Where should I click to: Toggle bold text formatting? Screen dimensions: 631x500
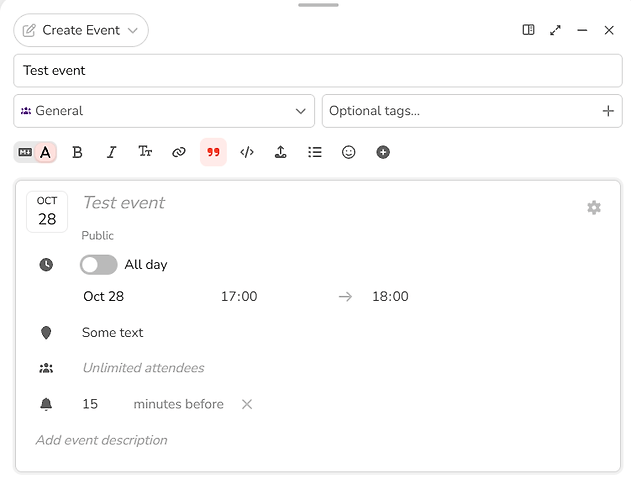click(77, 152)
